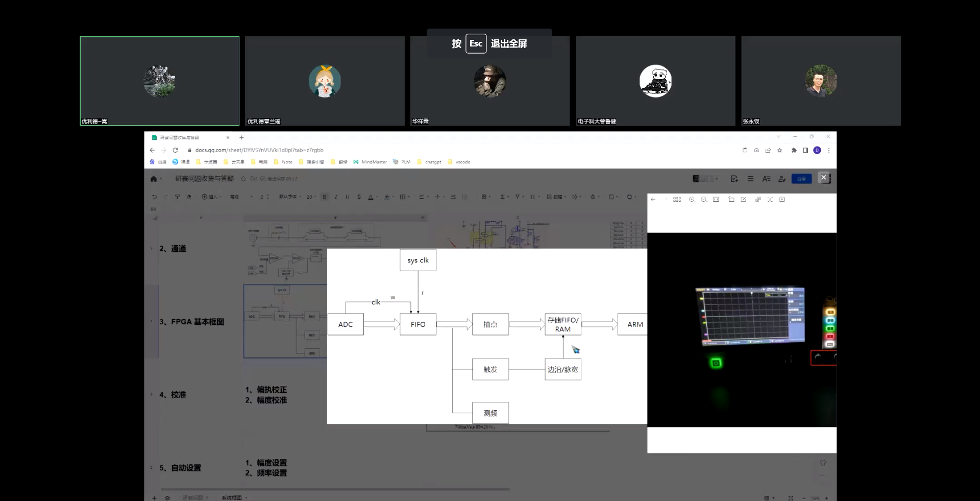Select participant tile 张永钗
The image size is (980, 501).
(x=821, y=81)
